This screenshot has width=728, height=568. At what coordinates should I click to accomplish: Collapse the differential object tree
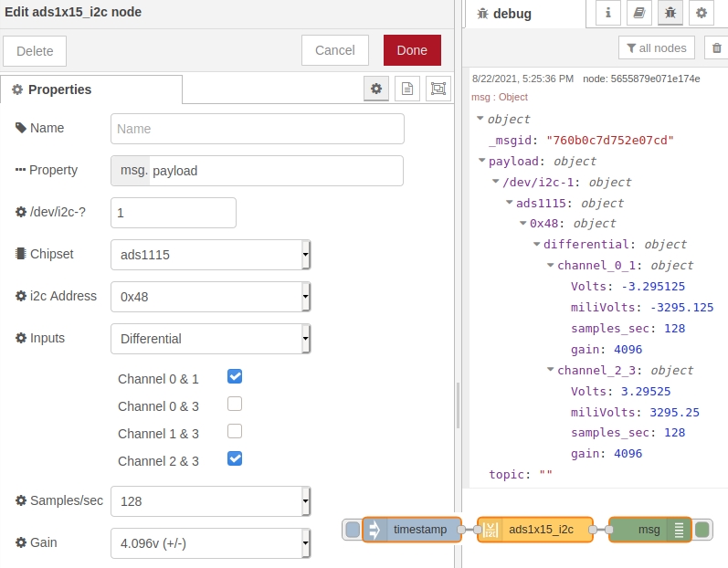537,244
